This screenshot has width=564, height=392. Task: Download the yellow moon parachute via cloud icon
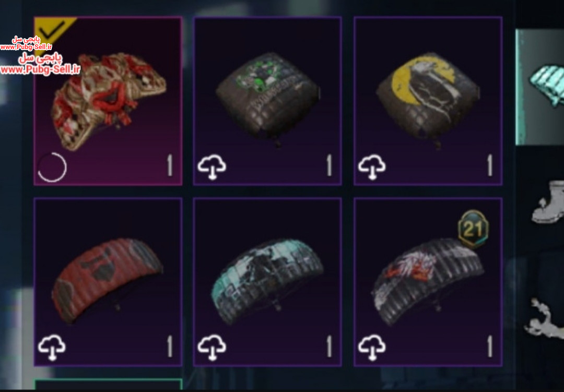[372, 167]
